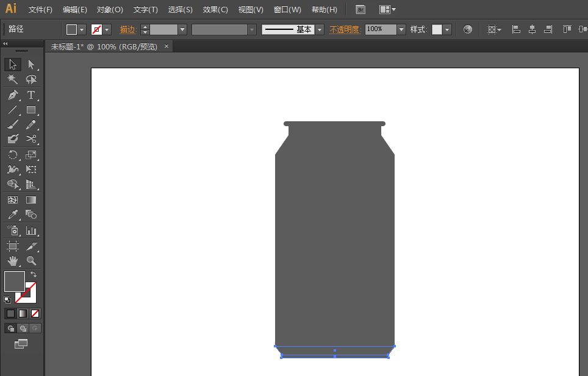This screenshot has height=376, width=588.
Task: Choose the Hand tool
Action: [13, 260]
